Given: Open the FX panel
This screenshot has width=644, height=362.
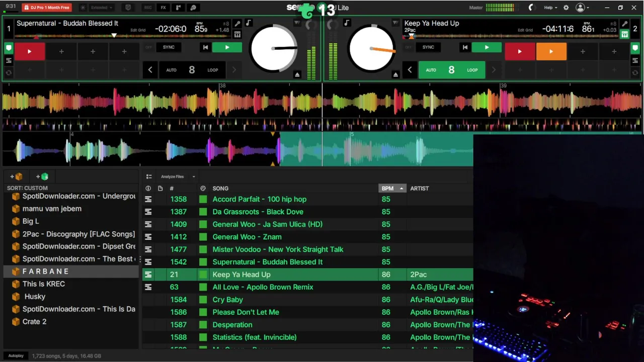Looking at the screenshot, I should coord(163,8).
